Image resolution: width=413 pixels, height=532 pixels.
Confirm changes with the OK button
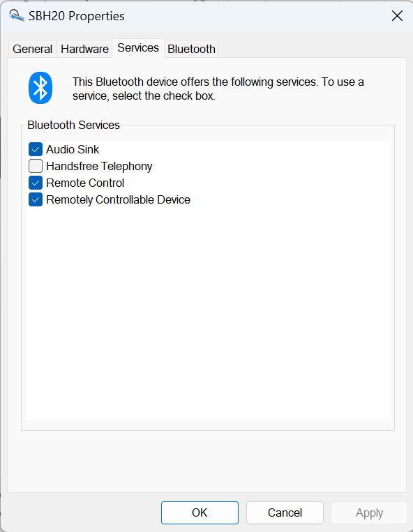(x=200, y=512)
